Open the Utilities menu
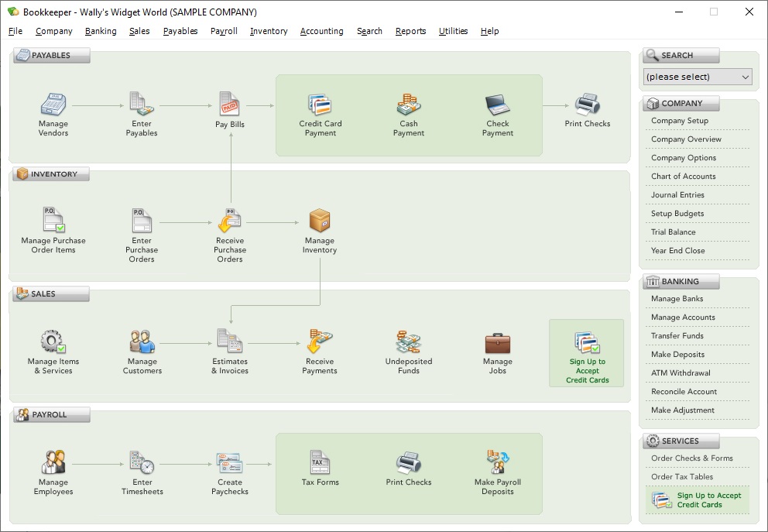Image resolution: width=768 pixels, height=532 pixels. tap(453, 31)
